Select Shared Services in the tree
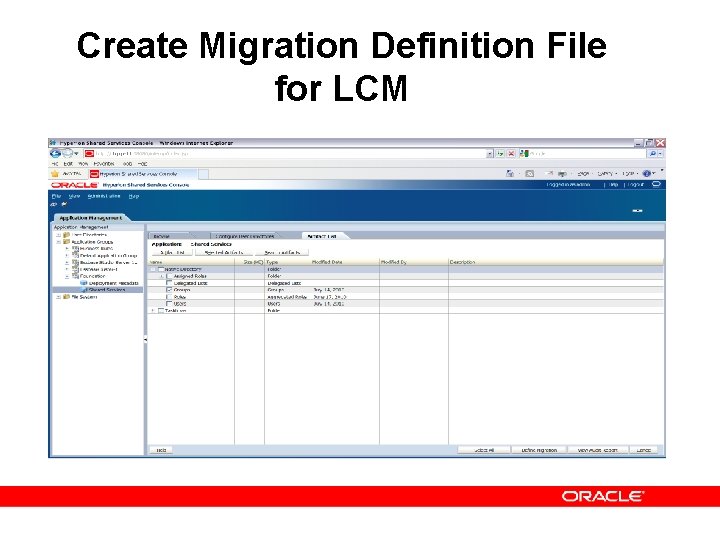The width and height of the screenshot is (720, 540). [x=107, y=290]
